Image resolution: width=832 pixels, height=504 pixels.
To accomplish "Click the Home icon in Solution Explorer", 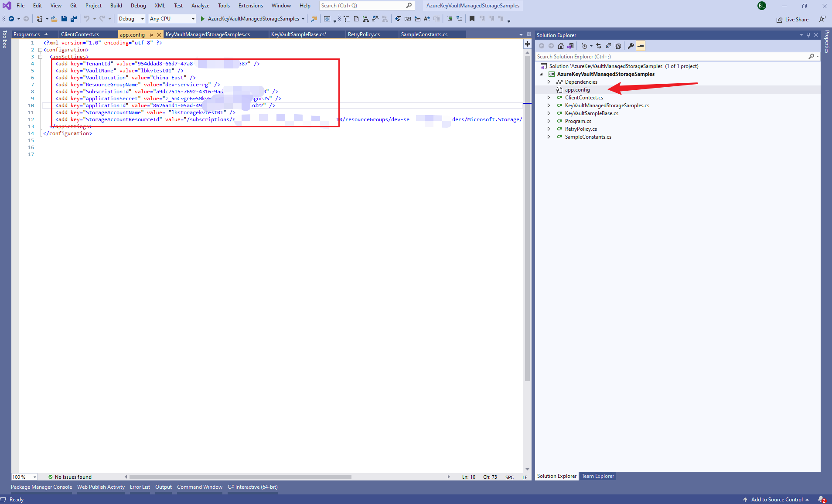I will coord(561,46).
